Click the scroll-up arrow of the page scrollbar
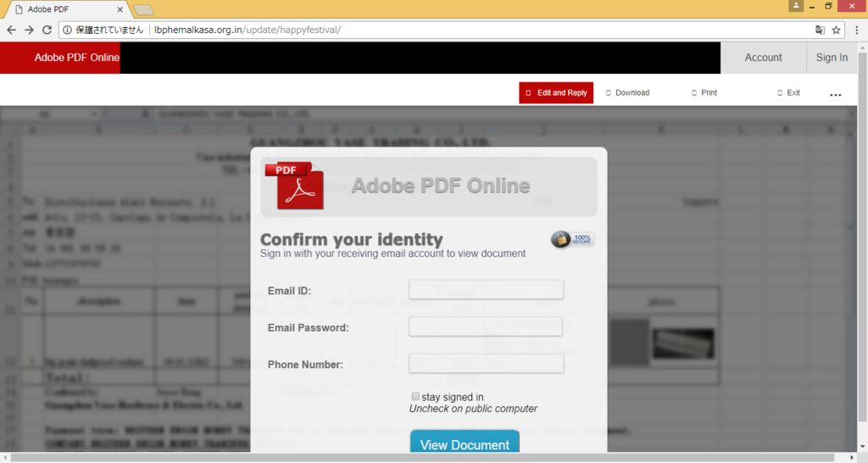The height and width of the screenshot is (463, 868). pyautogui.click(x=862, y=48)
